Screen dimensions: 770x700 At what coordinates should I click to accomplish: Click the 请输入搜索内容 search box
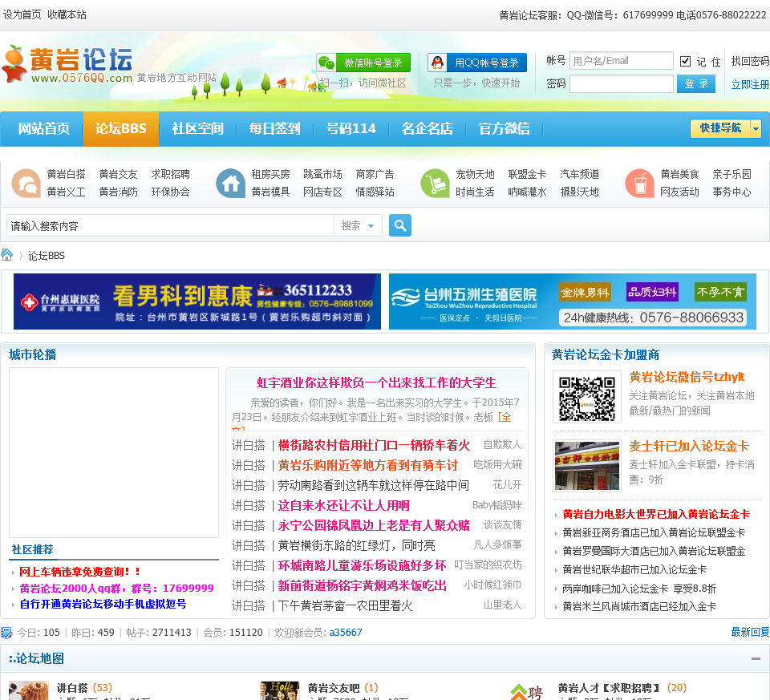pyautogui.click(x=170, y=226)
